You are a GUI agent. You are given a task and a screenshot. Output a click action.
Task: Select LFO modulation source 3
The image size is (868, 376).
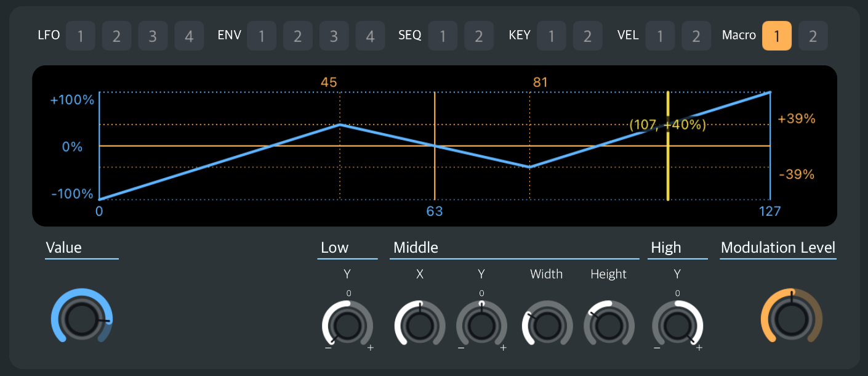click(153, 36)
